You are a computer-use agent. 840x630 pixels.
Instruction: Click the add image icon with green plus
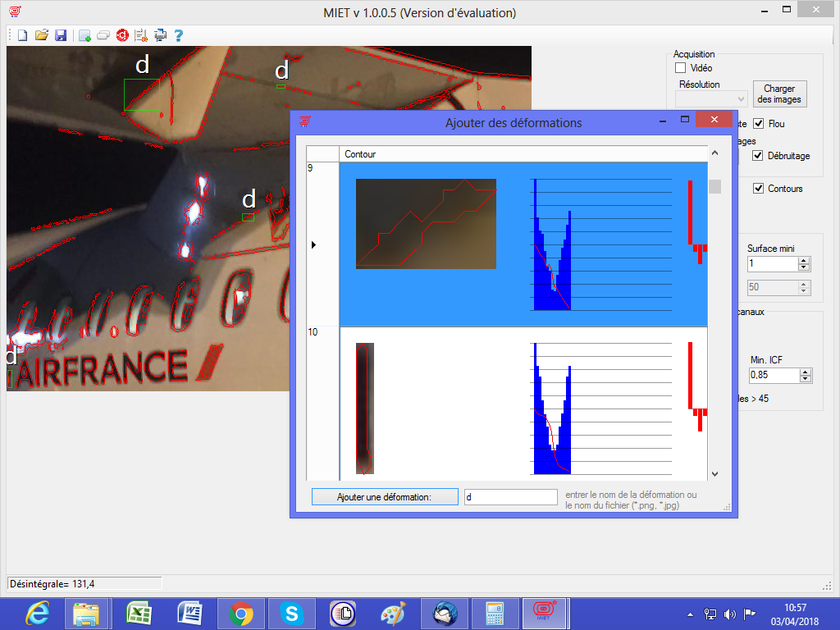click(x=84, y=35)
